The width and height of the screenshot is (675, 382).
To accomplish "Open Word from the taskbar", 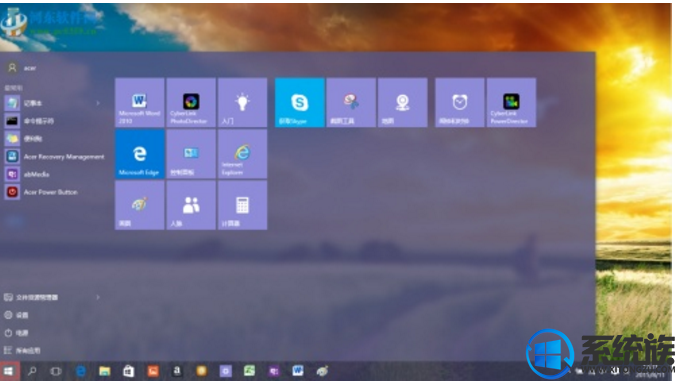I will [298, 371].
